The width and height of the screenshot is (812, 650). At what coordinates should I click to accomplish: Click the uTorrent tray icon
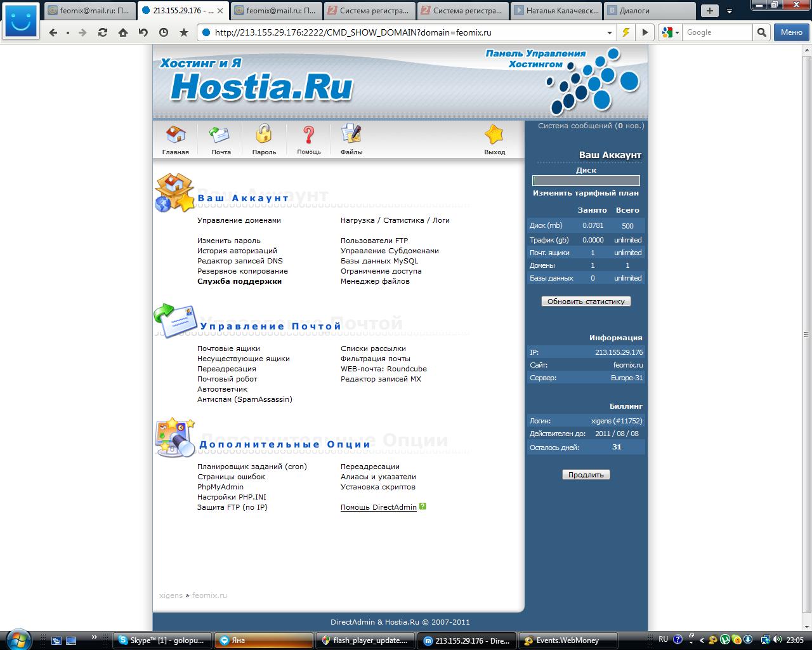726,640
